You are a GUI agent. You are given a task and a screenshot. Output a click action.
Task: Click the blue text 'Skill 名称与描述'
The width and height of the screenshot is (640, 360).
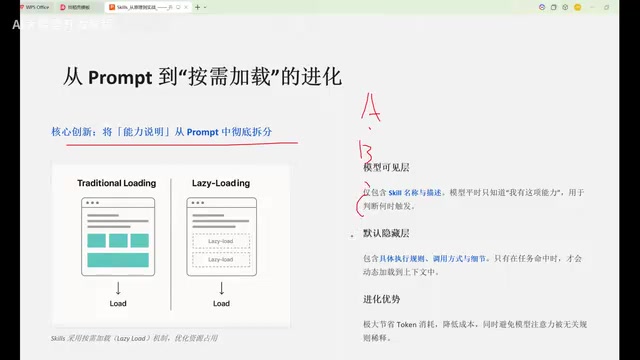(x=415, y=193)
